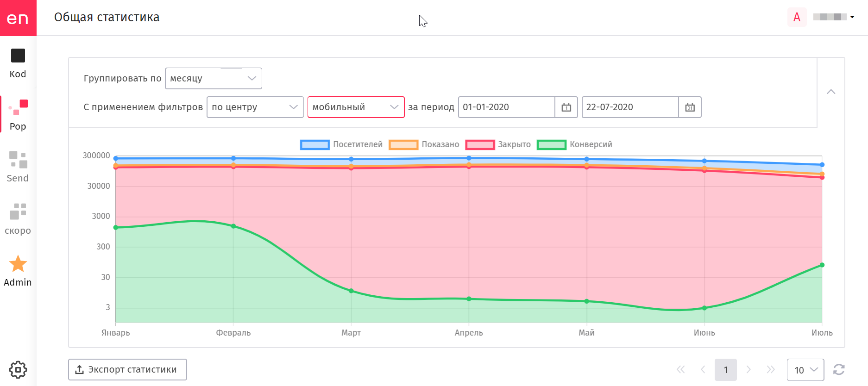Click the 'Июнь' axis label
This screenshot has width=868, height=386.
[704, 333]
